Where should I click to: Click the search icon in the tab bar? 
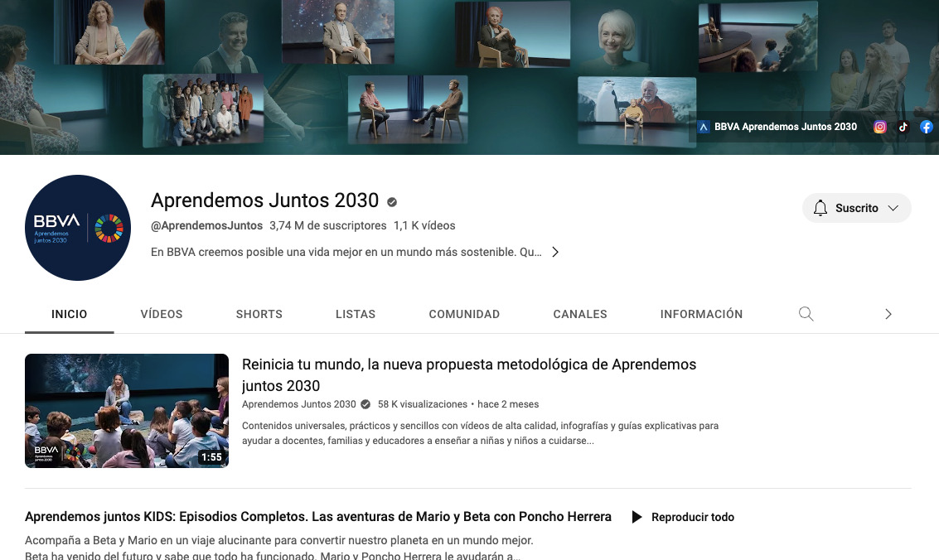[806, 314]
